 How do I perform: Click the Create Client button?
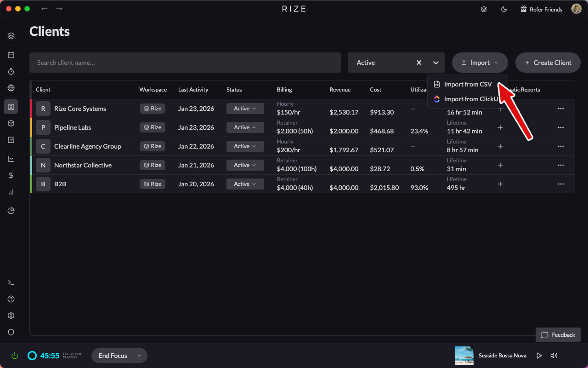click(548, 63)
